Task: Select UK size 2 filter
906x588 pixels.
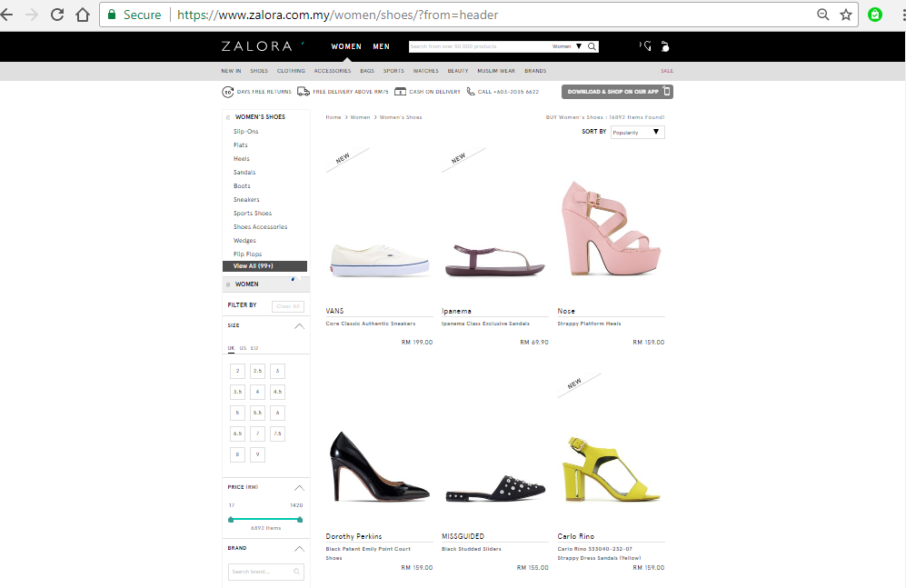Action: (x=237, y=371)
